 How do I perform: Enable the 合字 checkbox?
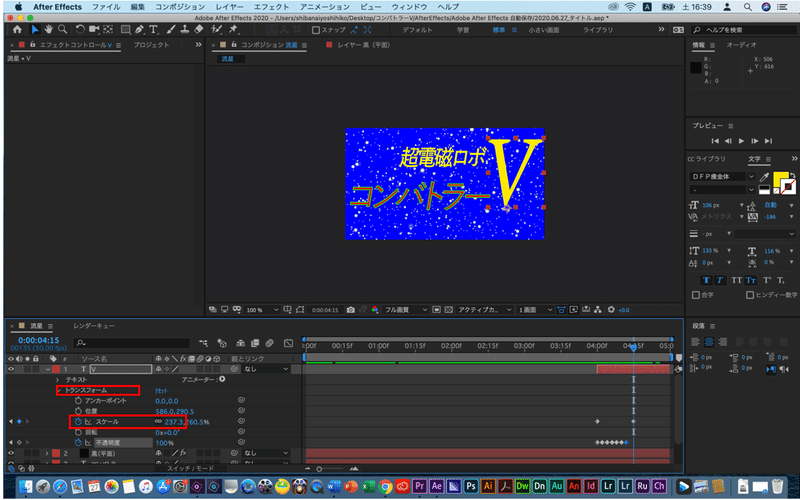[x=695, y=295]
